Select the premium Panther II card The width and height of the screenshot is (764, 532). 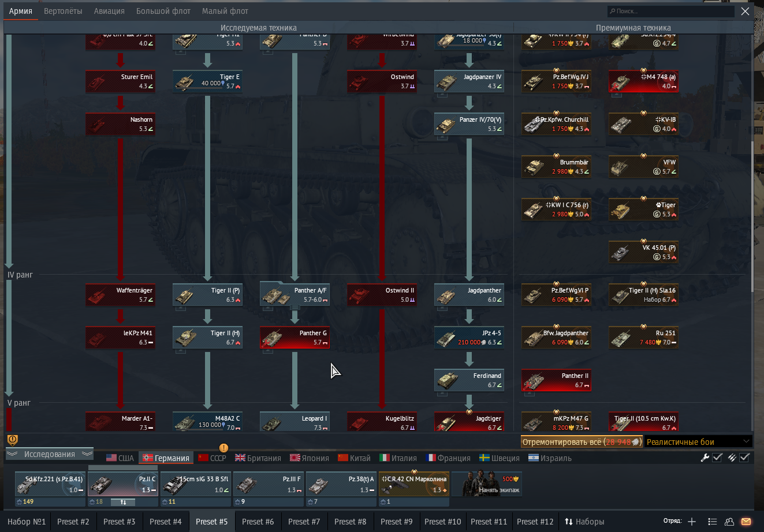point(556,380)
